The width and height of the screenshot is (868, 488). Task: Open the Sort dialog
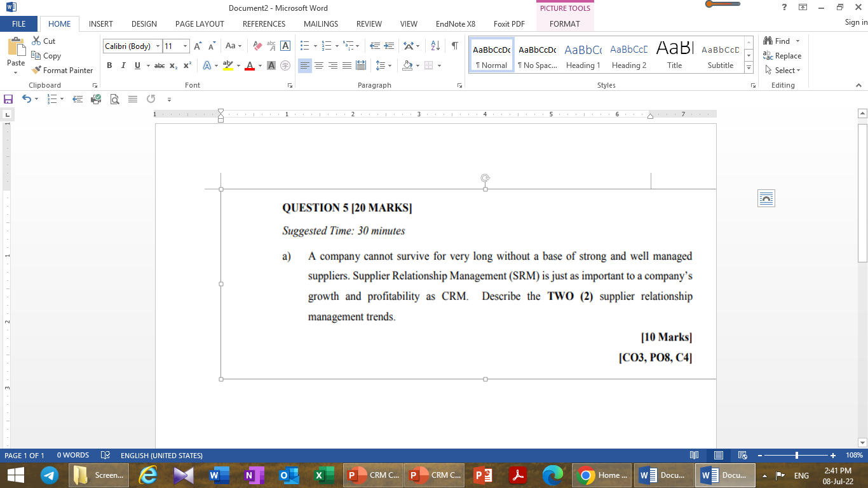pyautogui.click(x=433, y=45)
